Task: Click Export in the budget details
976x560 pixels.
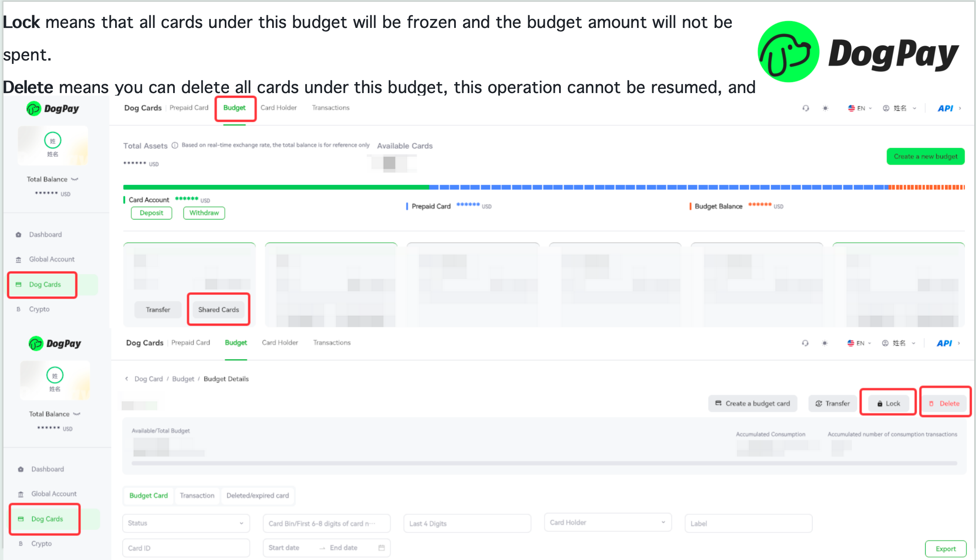Action: [x=946, y=549]
